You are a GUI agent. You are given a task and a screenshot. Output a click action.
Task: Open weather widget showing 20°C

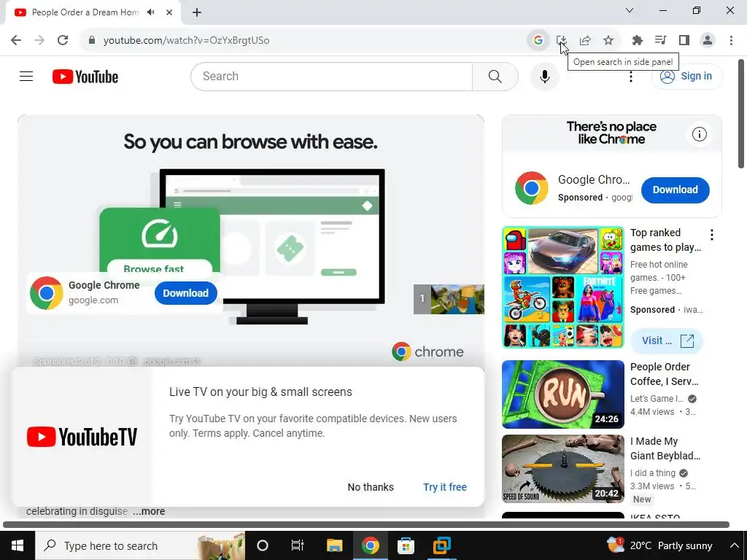coord(660,545)
